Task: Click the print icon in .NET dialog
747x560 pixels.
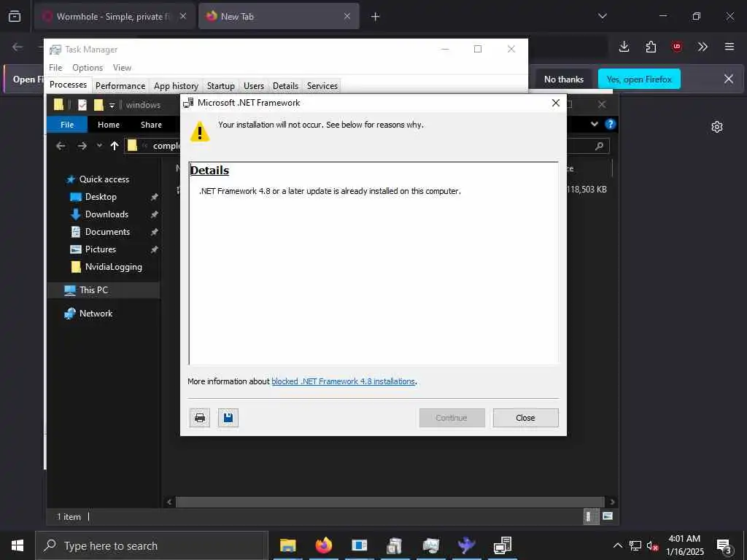Action: 200,418
